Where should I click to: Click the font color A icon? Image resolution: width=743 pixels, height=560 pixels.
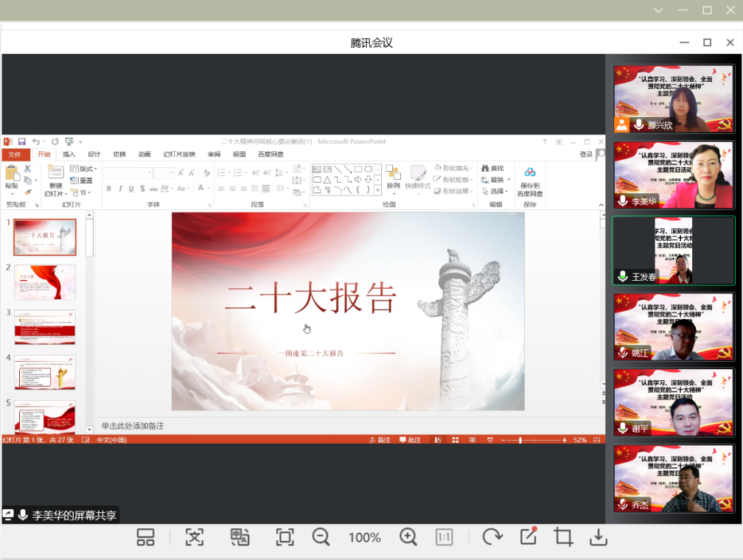click(x=201, y=188)
